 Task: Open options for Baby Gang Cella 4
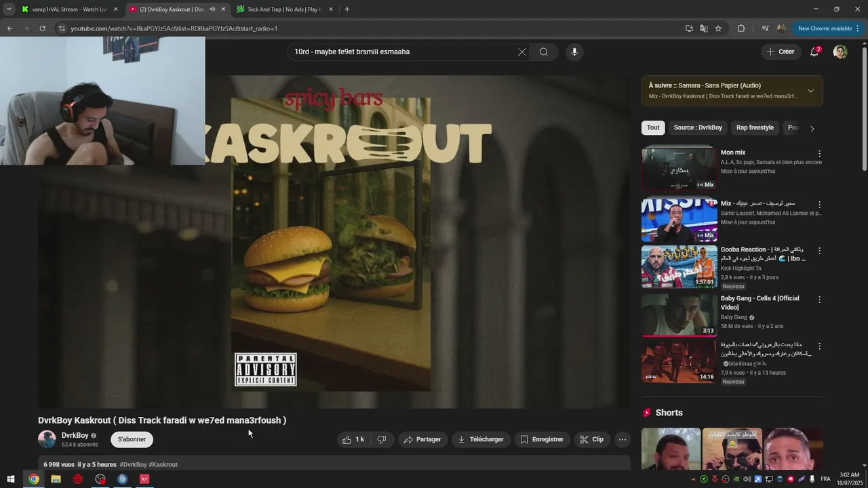(x=819, y=300)
